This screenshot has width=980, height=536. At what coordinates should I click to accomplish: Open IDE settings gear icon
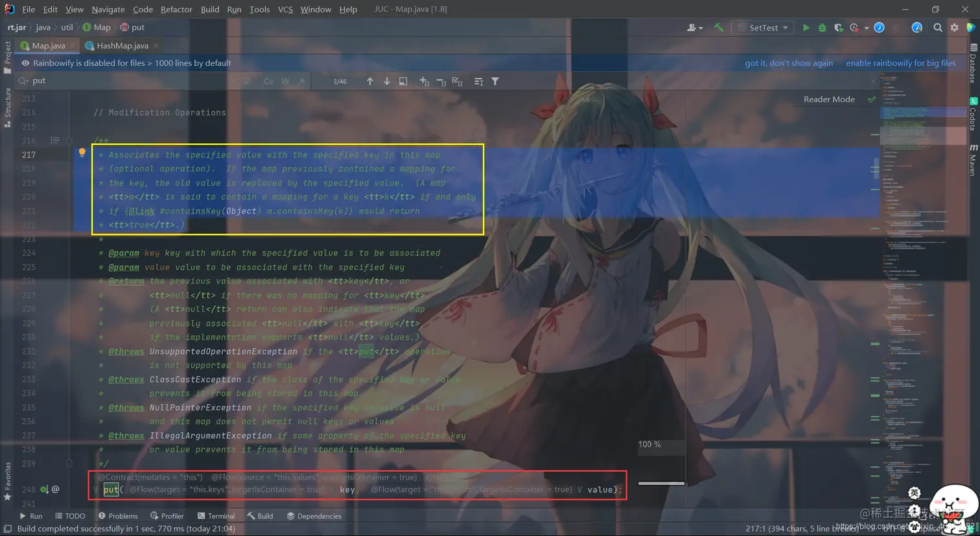(x=955, y=28)
